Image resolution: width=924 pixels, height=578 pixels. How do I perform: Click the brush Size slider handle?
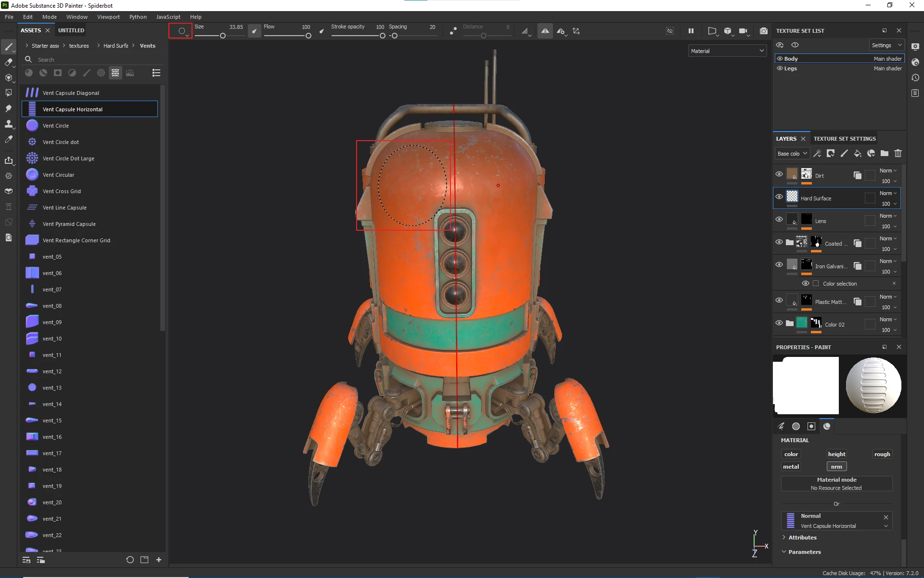tap(223, 36)
